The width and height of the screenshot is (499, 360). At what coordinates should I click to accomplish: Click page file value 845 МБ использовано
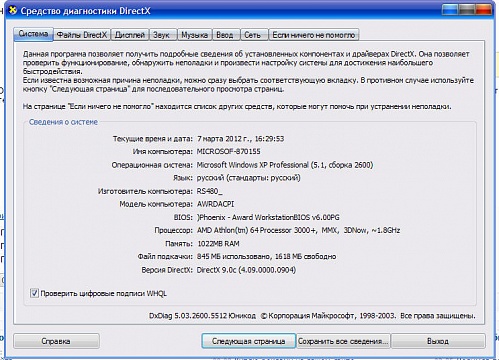coord(267,257)
